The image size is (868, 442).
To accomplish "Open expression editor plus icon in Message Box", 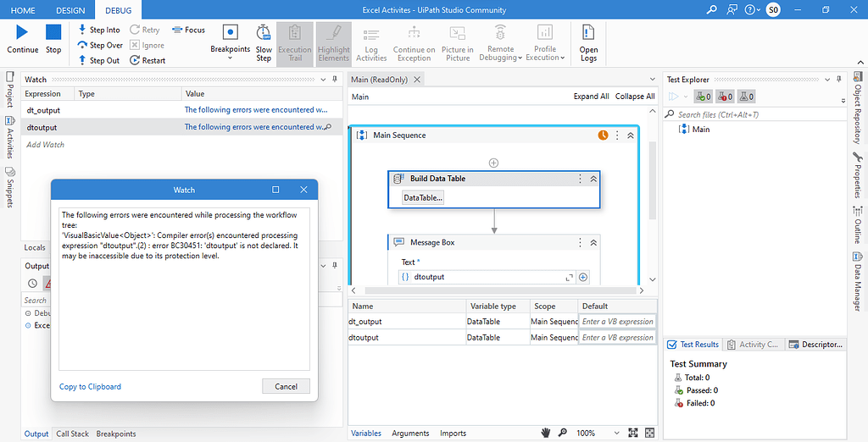I will coord(582,277).
